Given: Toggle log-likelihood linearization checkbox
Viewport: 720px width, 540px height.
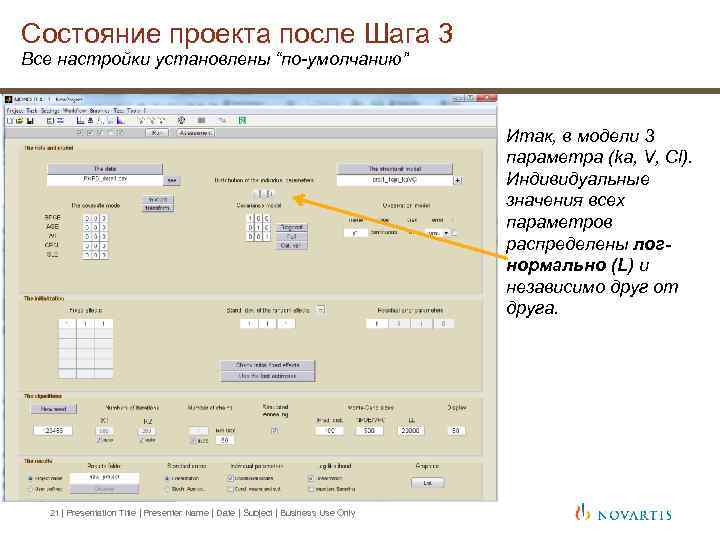Looking at the screenshot, I should 311,478.
